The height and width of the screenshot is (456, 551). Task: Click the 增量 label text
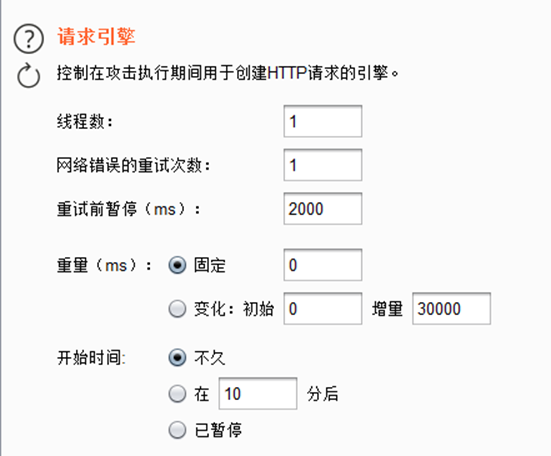click(387, 309)
